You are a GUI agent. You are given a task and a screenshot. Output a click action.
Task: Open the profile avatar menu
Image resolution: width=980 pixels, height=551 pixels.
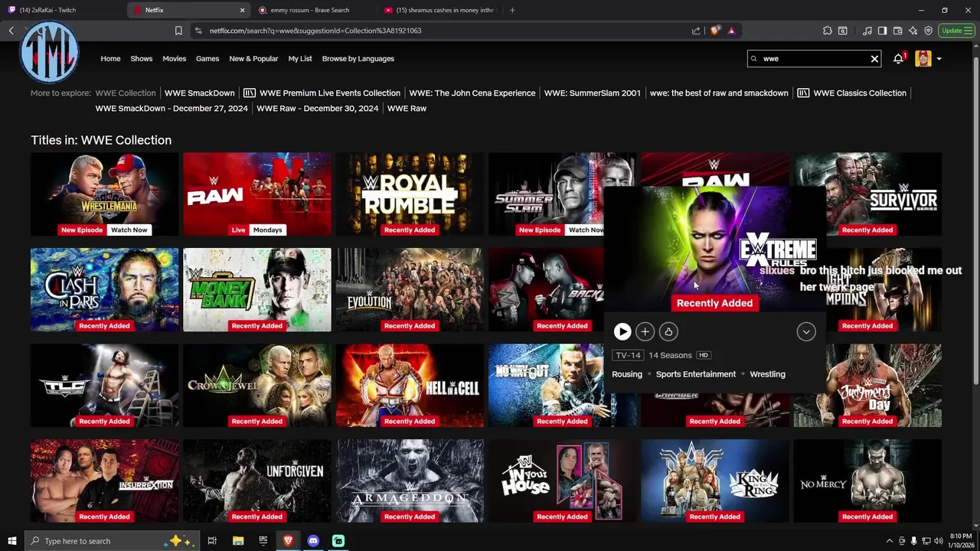click(x=923, y=58)
